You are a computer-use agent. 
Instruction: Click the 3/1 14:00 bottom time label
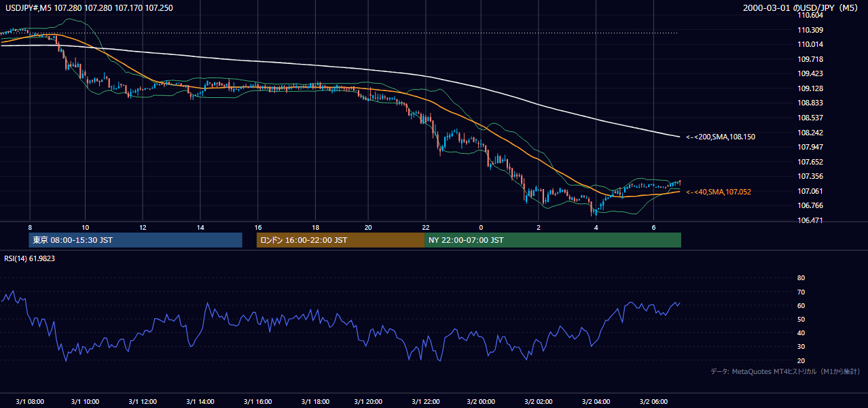pos(200,402)
